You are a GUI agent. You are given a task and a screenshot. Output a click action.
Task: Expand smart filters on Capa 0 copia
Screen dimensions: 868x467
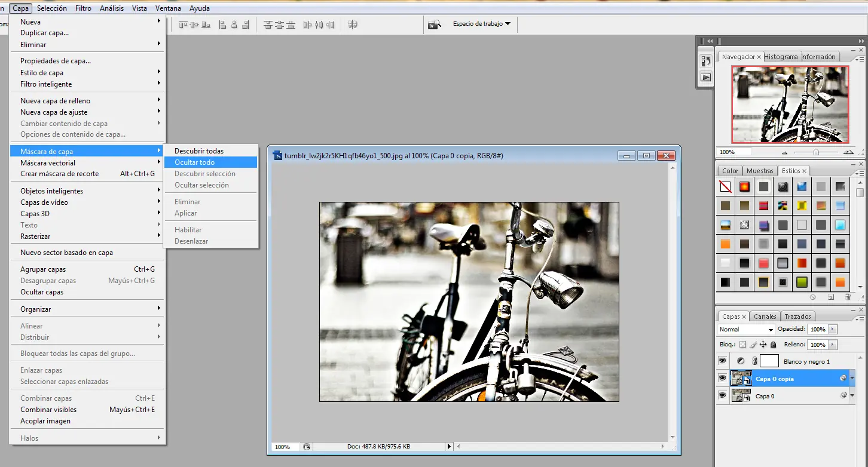(x=852, y=379)
